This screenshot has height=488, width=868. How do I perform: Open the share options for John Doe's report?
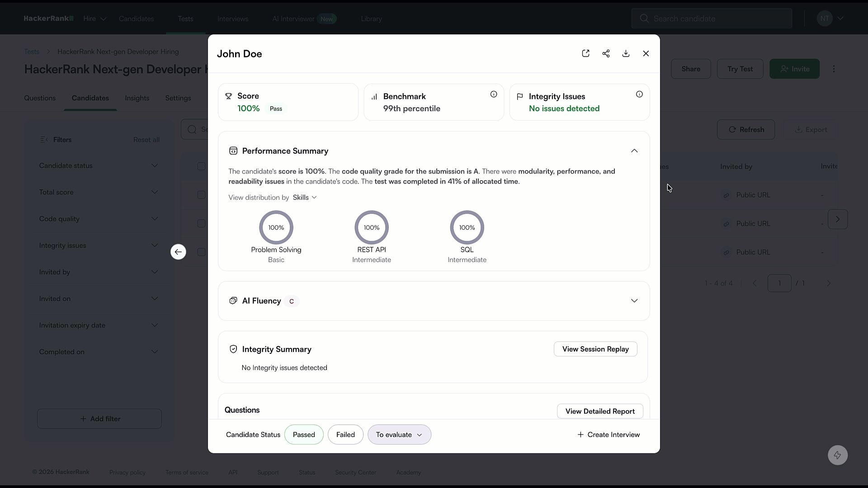pos(606,53)
